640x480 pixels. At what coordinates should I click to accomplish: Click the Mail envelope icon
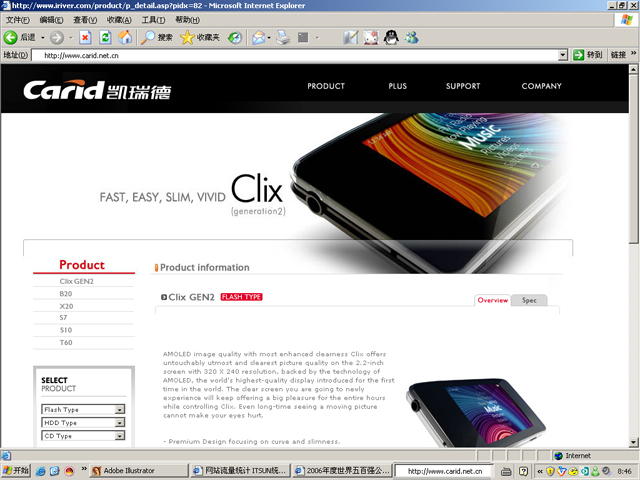[259, 37]
